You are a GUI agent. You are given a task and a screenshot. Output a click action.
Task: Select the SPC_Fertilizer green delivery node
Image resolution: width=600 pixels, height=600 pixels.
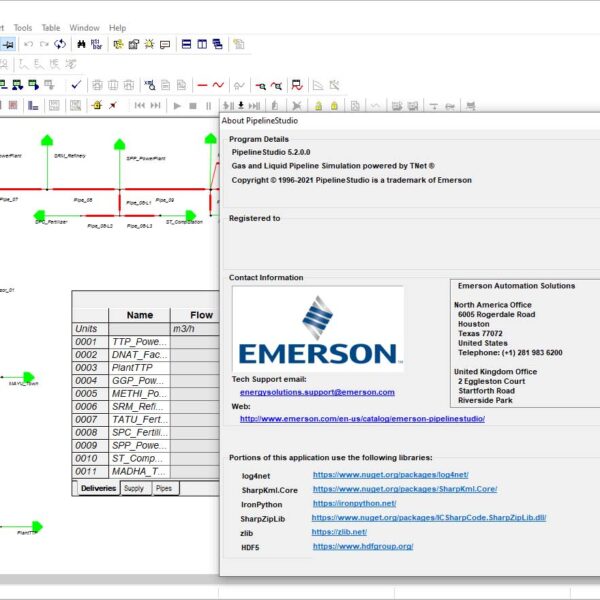[x=39, y=215]
